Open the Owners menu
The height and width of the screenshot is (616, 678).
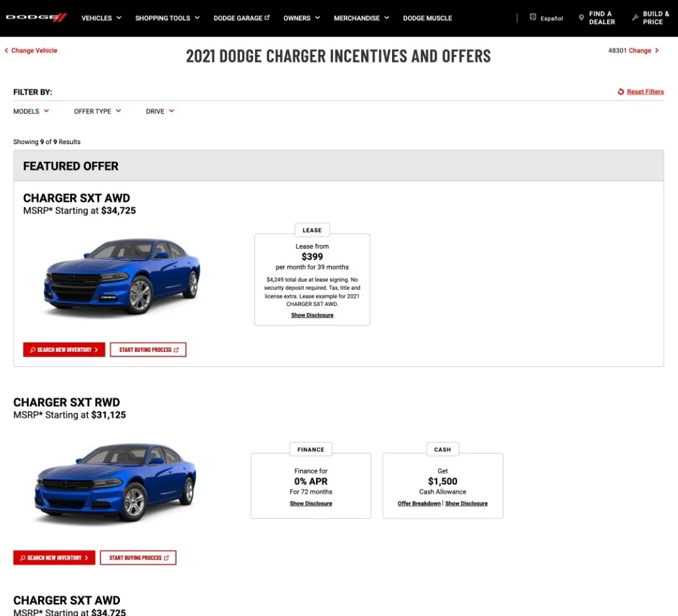[302, 18]
